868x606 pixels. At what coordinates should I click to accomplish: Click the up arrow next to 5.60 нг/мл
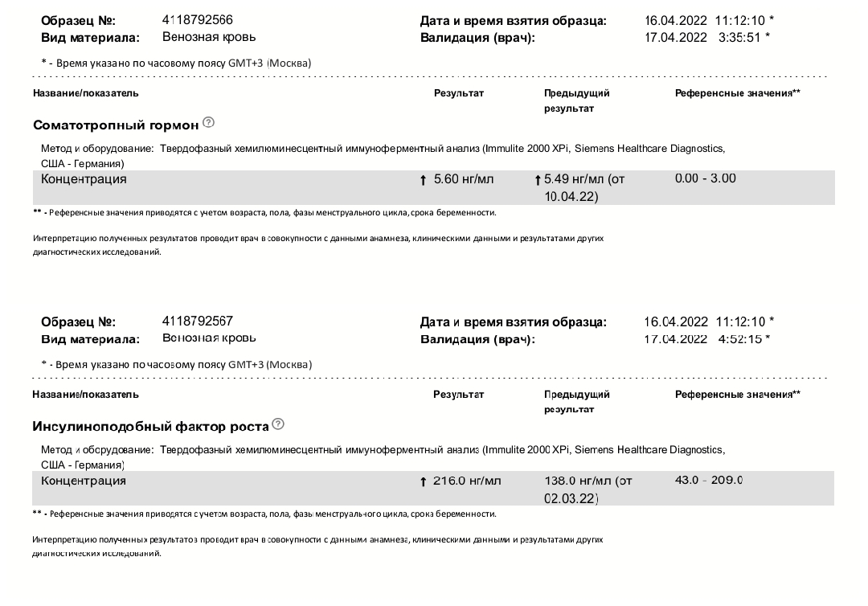pyautogui.click(x=424, y=180)
